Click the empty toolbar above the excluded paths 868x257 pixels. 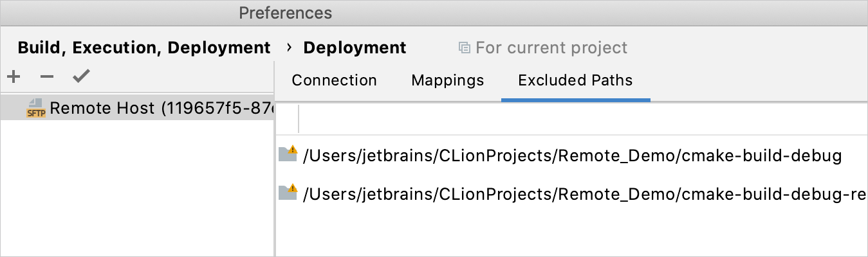click(579, 119)
